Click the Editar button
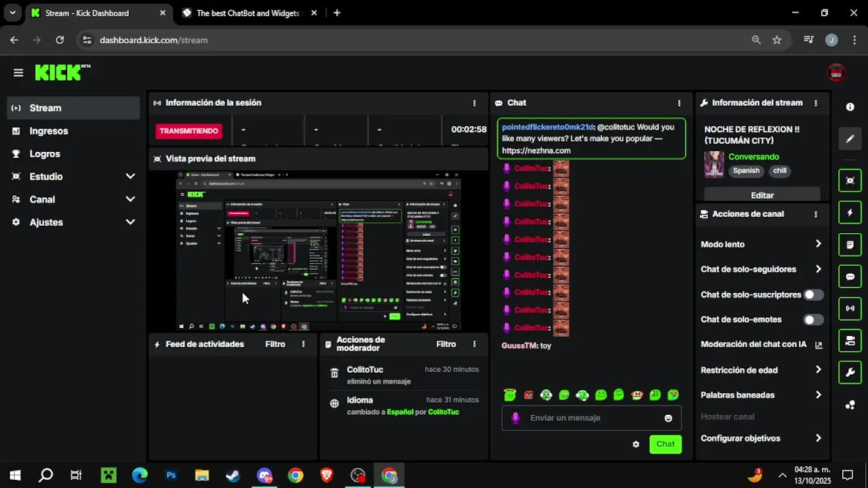This screenshot has width=868, height=488. pos(762,195)
